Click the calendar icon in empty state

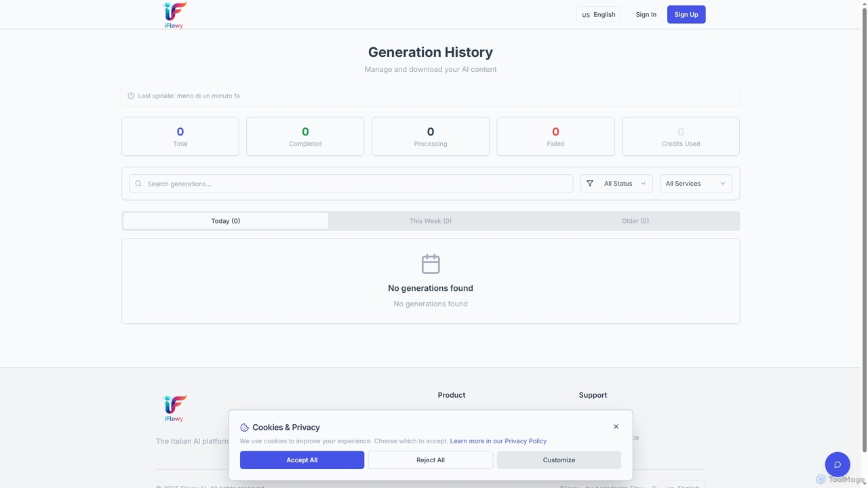(431, 264)
